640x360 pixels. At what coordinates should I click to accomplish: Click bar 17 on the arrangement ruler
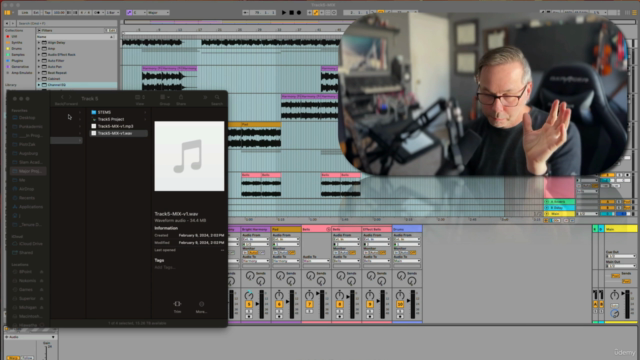click(200, 30)
